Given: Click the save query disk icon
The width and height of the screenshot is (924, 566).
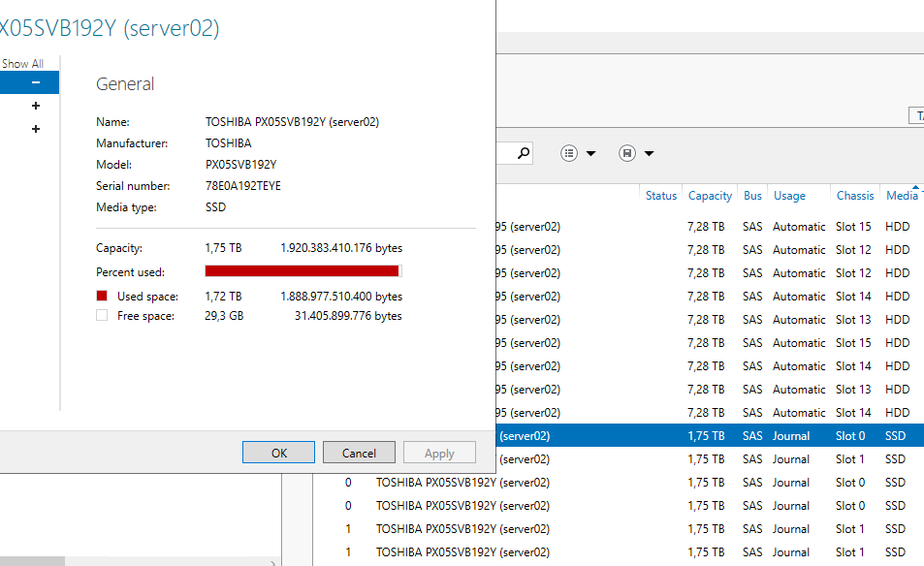Looking at the screenshot, I should [627, 153].
